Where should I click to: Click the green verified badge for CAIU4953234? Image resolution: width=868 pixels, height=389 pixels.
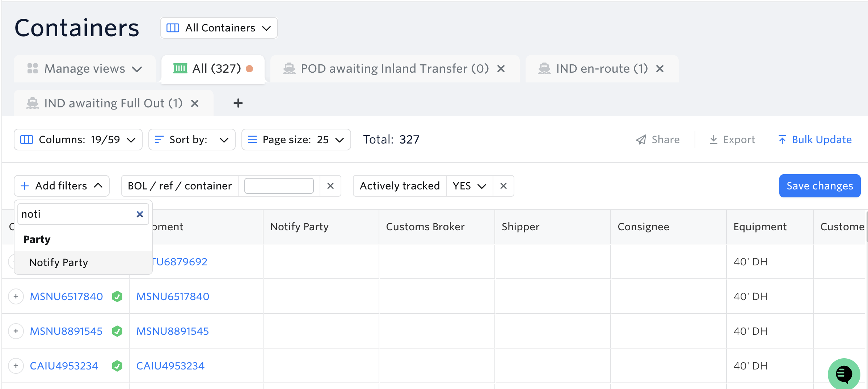coord(117,366)
